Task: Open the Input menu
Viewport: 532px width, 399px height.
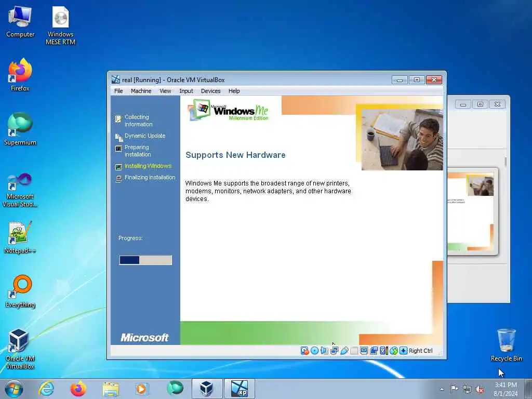Action: (186, 91)
